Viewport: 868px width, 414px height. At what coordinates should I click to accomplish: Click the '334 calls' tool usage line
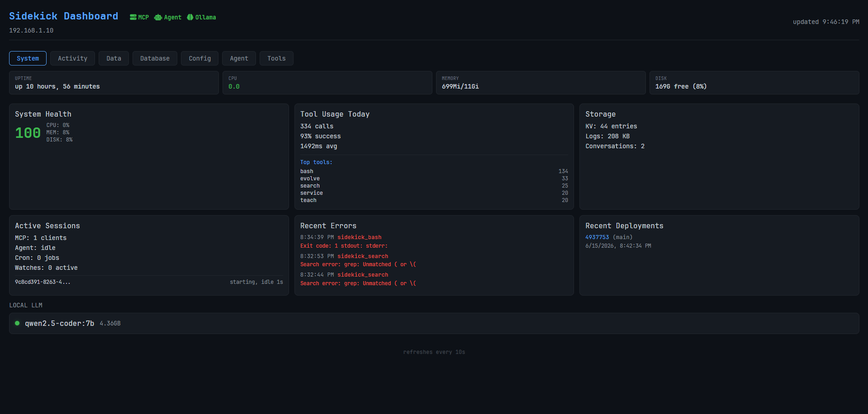[317, 127]
